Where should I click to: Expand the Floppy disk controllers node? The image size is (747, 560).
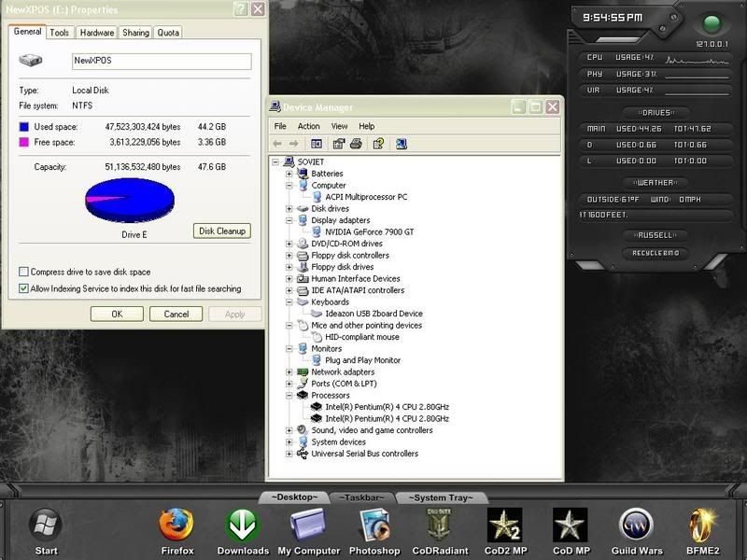pyautogui.click(x=289, y=255)
